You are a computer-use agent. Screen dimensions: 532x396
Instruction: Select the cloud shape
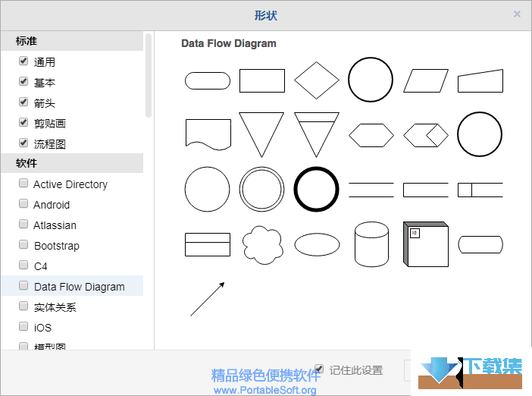262,244
